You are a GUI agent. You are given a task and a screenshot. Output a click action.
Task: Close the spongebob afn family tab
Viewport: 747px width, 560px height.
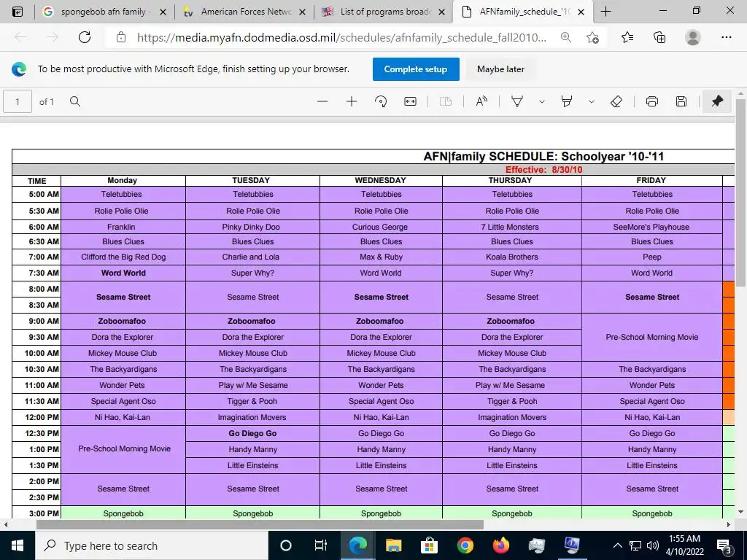163,12
